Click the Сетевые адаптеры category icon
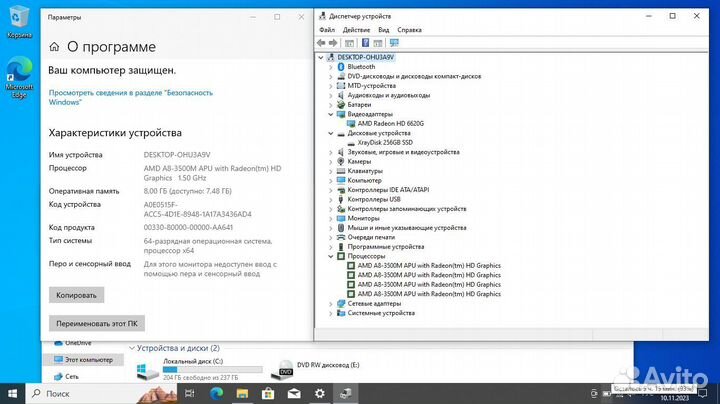Screen dimensions: 720x404 click(x=341, y=303)
